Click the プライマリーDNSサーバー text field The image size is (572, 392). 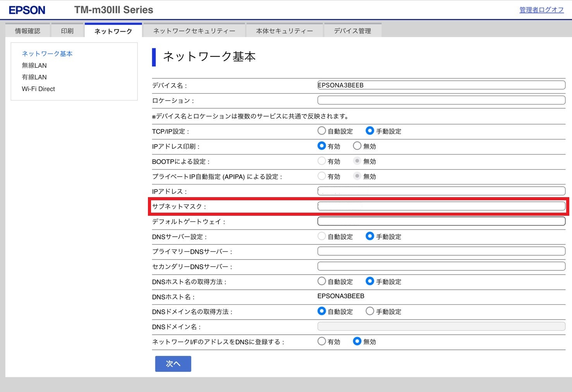coord(441,251)
